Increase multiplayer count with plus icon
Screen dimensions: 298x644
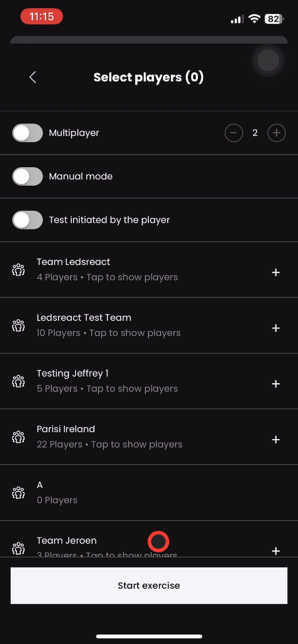point(276,133)
